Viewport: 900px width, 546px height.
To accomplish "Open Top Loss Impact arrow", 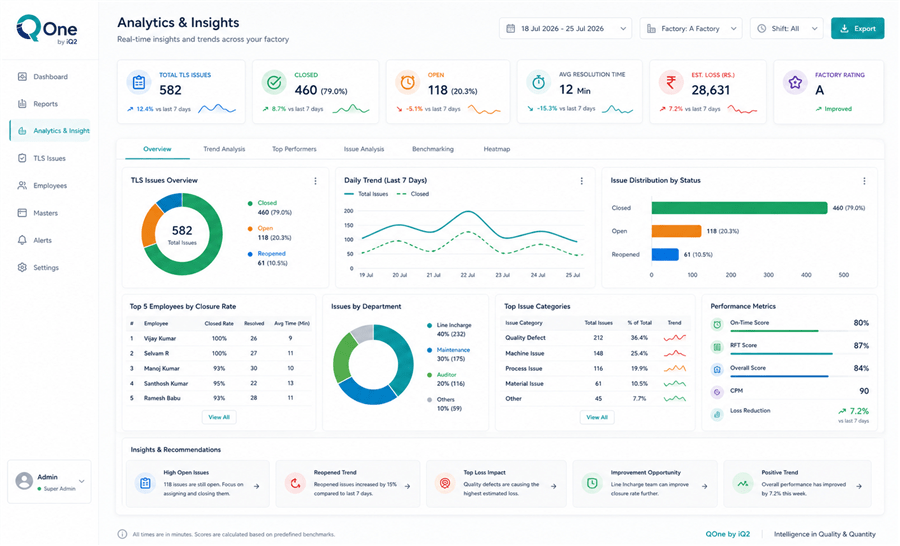I will click(x=554, y=486).
